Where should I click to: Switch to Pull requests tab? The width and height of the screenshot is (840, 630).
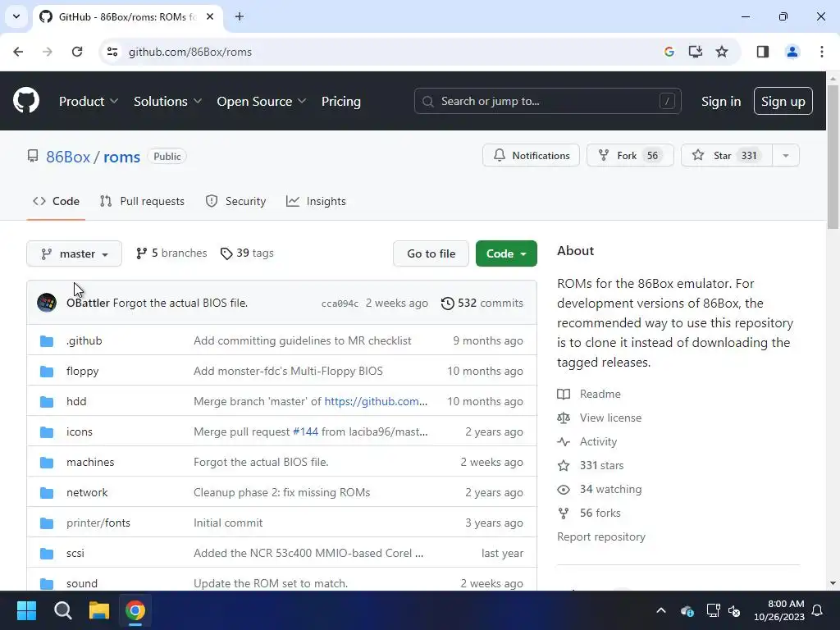[x=142, y=202]
